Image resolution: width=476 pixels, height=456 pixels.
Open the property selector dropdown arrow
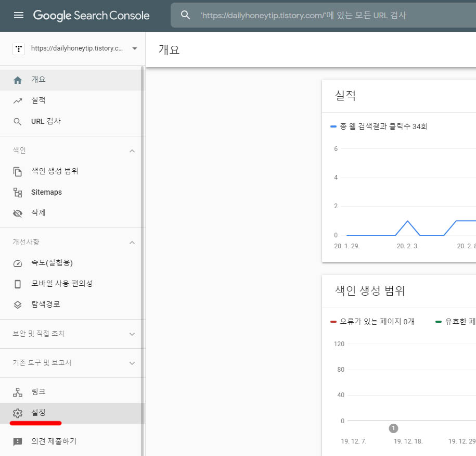[x=135, y=48]
